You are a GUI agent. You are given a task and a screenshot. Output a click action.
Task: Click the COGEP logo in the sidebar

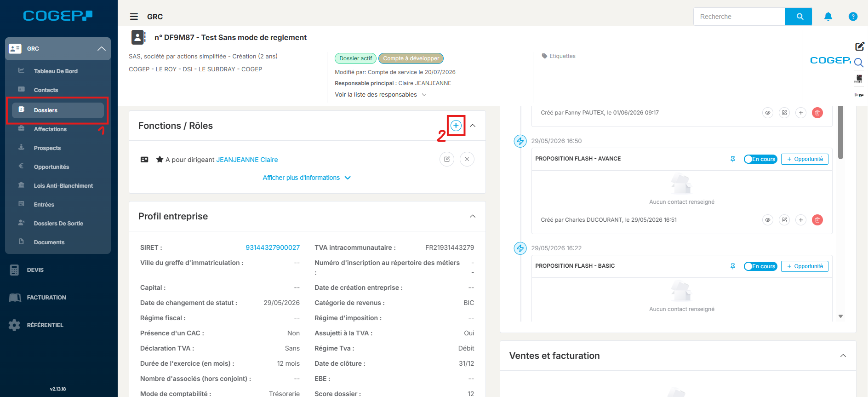click(58, 16)
